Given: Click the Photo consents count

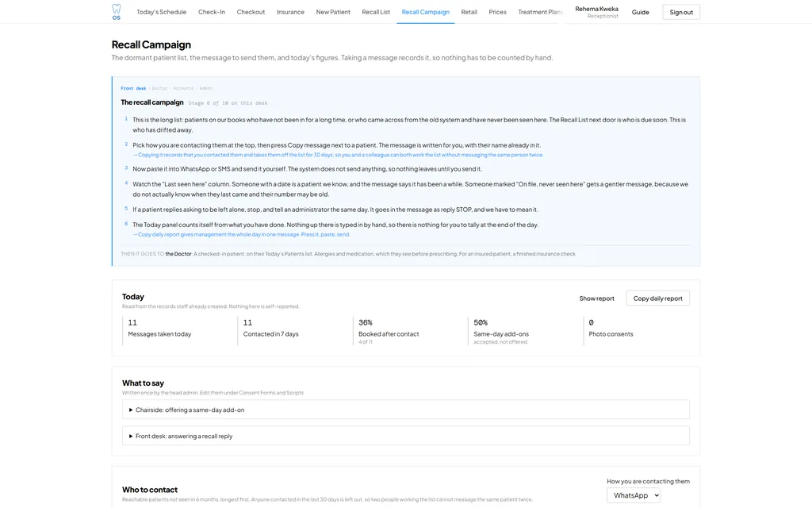Looking at the screenshot, I should point(592,322).
